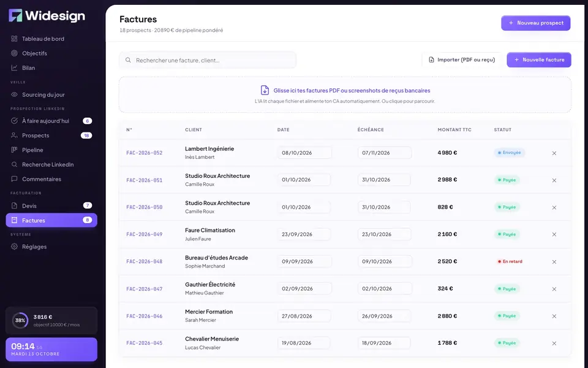Remove the Mercier Formation invoice row

pyautogui.click(x=554, y=316)
